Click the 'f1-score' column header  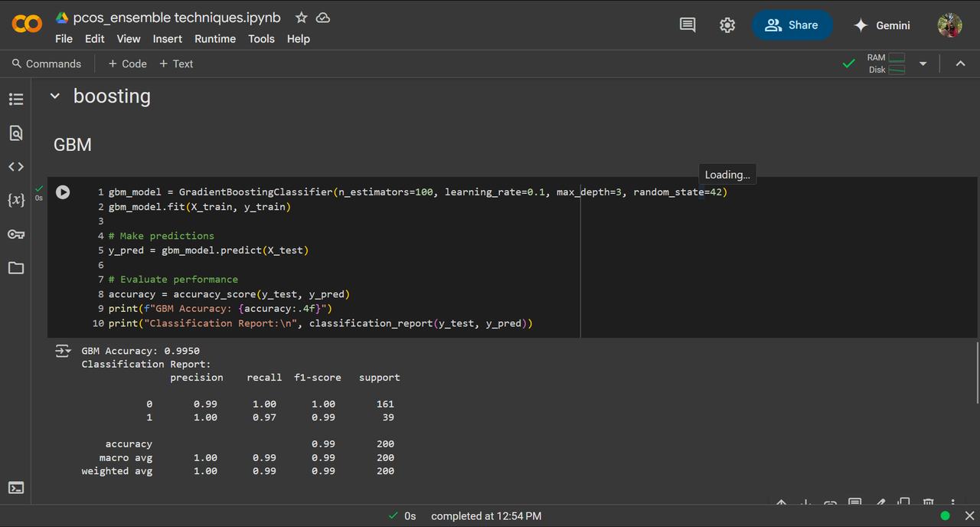318,378
